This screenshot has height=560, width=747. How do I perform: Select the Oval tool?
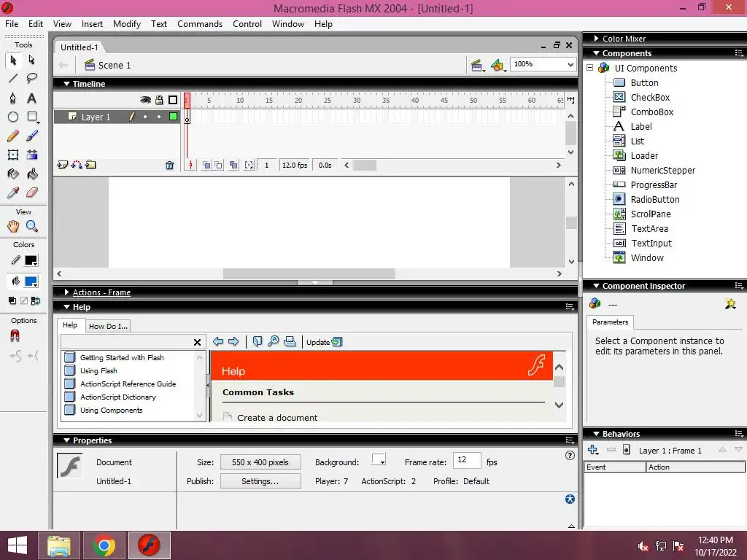(13, 117)
